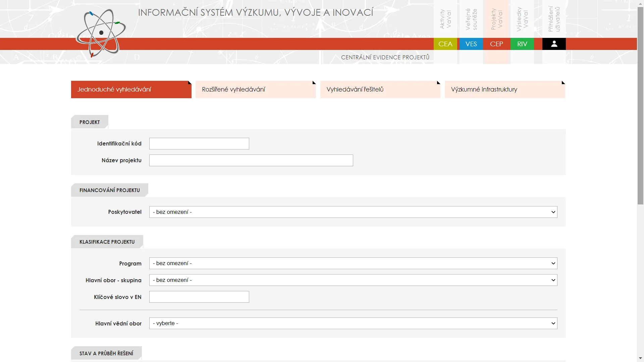Click the Výsledky VaVaI vertical link
The width and height of the screenshot is (644, 362).
(x=522, y=19)
